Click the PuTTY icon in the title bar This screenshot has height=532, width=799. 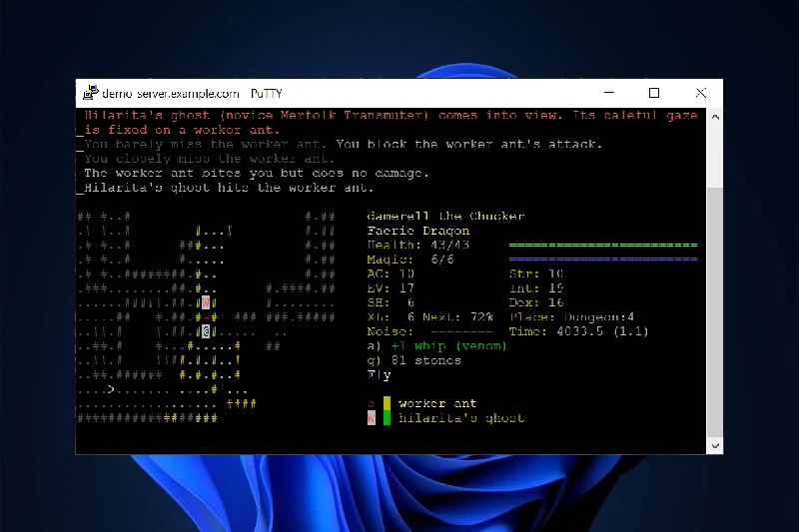tap(90, 93)
